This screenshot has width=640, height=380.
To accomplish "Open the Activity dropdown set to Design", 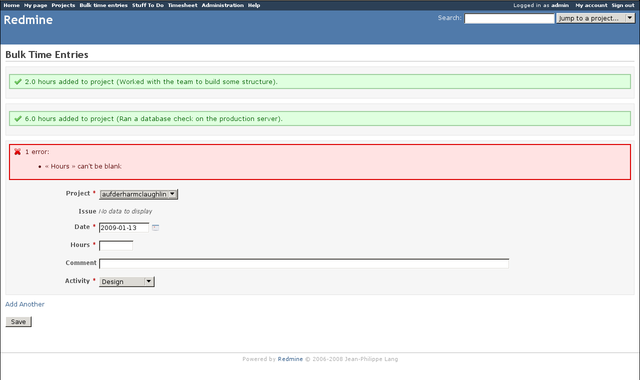I will [x=127, y=282].
